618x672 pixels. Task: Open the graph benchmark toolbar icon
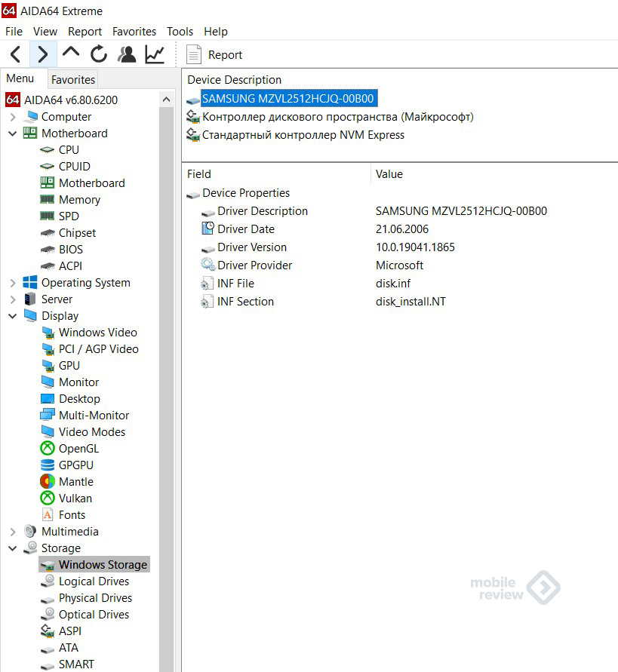pos(155,54)
